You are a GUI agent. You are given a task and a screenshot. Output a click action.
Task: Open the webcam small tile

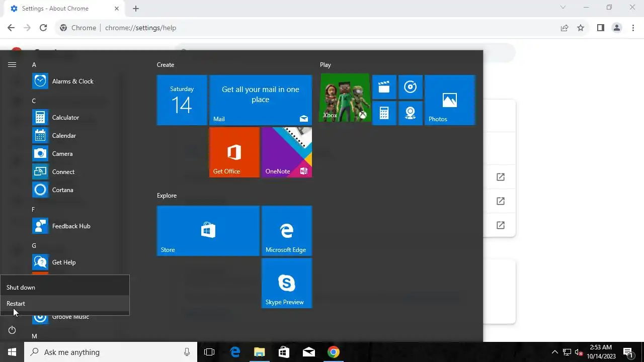(x=411, y=113)
